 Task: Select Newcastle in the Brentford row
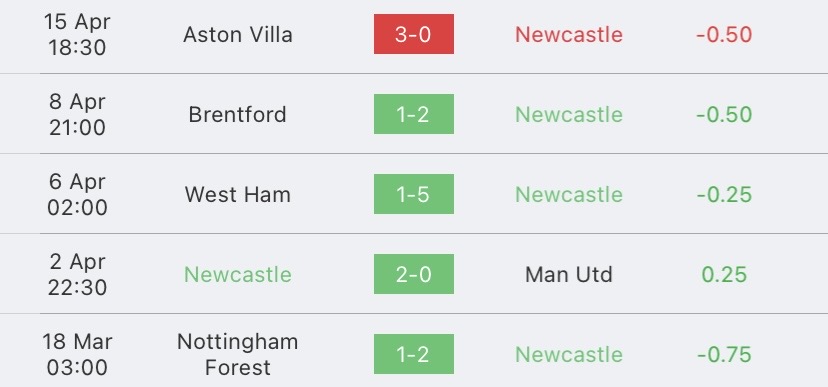pyautogui.click(x=569, y=115)
